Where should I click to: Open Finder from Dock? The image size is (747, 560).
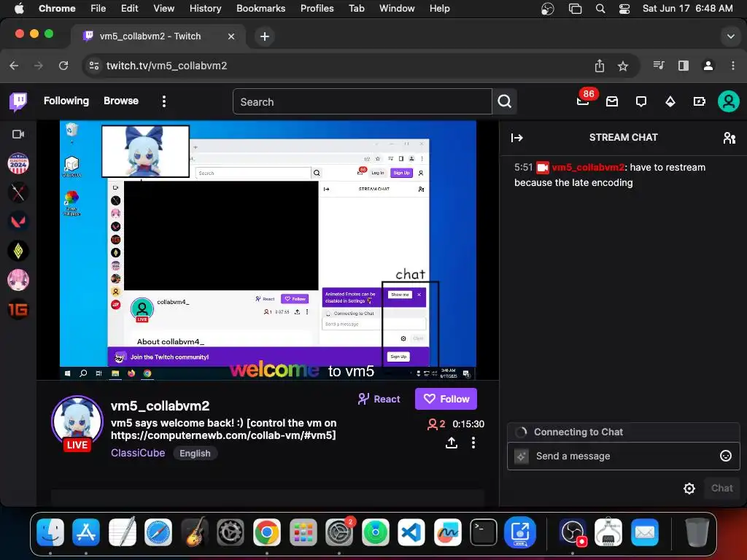click(50, 532)
